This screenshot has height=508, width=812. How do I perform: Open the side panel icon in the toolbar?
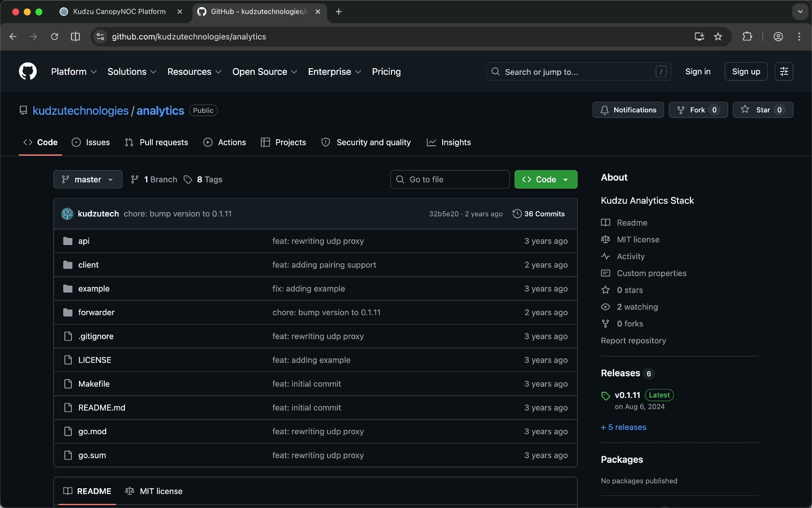(75, 37)
